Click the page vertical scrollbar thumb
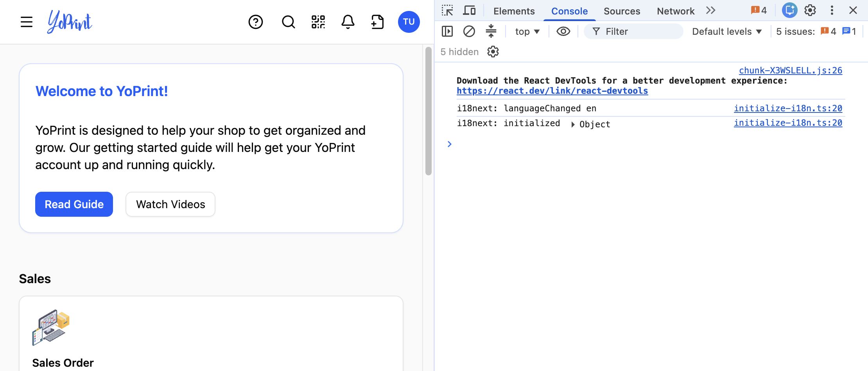868x371 pixels. [x=429, y=111]
